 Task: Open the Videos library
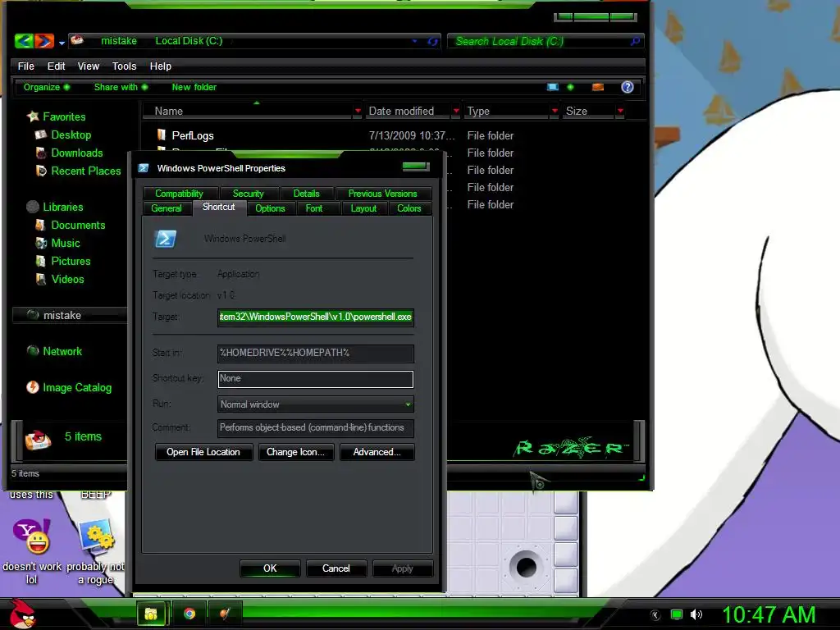click(x=67, y=279)
